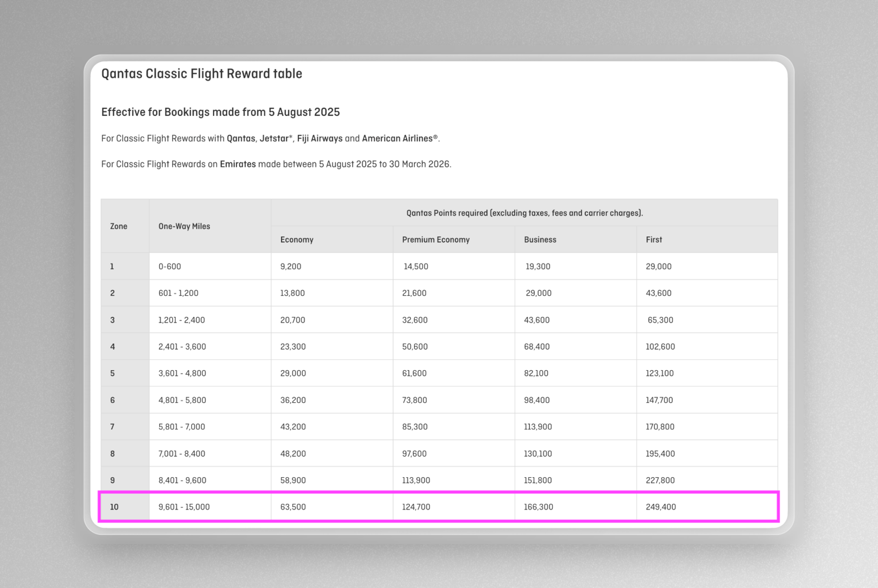Screen dimensions: 878x588
Task: Select 'Effective for Bookings made from 5 August 2025' subheading
Action: coord(220,112)
